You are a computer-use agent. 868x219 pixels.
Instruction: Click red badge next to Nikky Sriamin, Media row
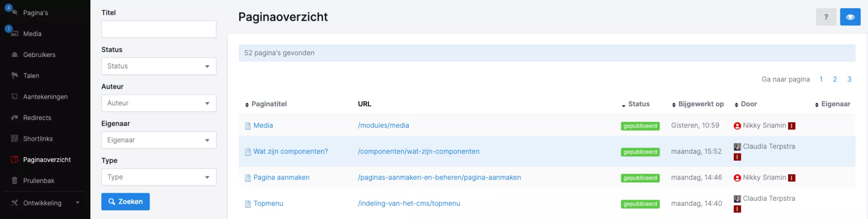click(x=792, y=126)
